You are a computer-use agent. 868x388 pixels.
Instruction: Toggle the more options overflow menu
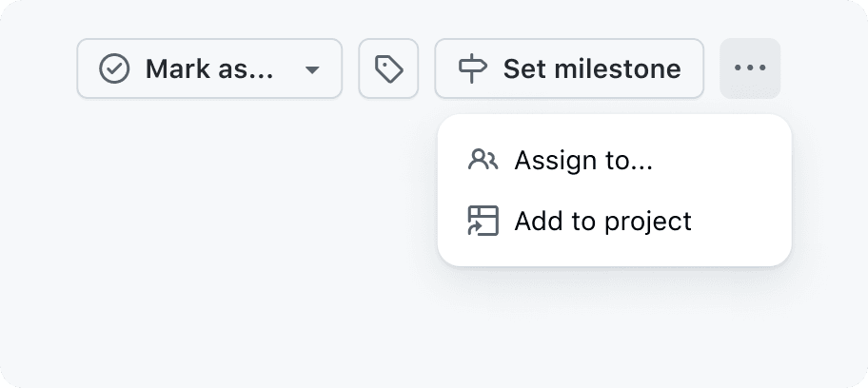click(x=750, y=68)
